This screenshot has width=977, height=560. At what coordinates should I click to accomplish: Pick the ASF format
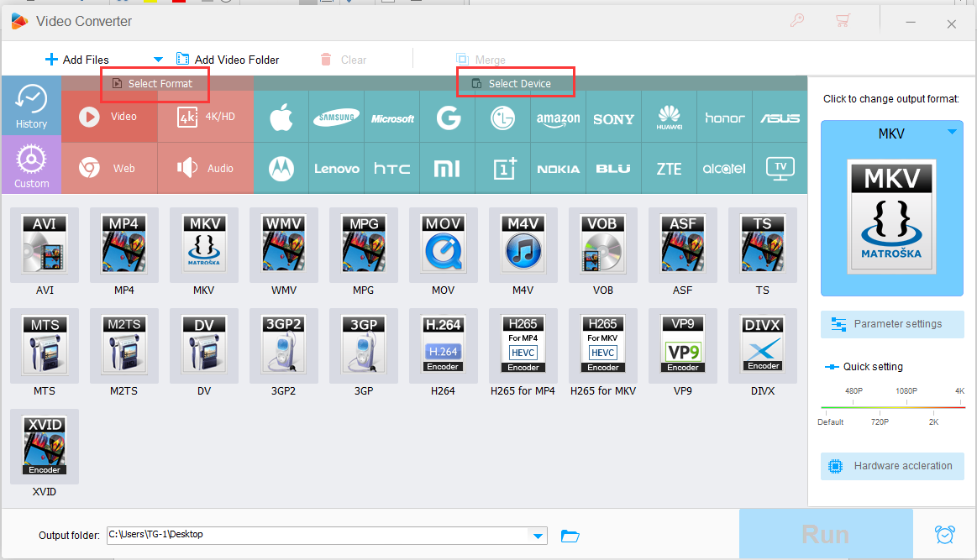point(682,245)
